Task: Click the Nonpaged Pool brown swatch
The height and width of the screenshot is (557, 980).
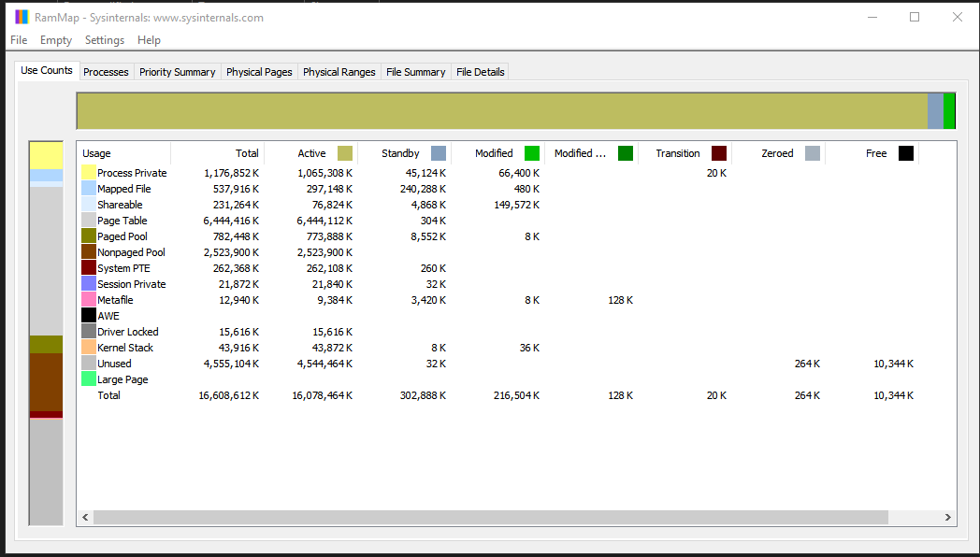Action: click(89, 252)
